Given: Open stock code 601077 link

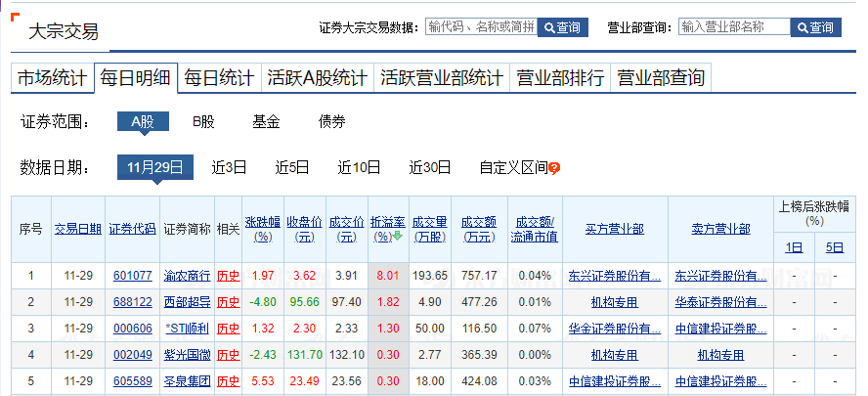Looking at the screenshot, I should coord(132,276).
